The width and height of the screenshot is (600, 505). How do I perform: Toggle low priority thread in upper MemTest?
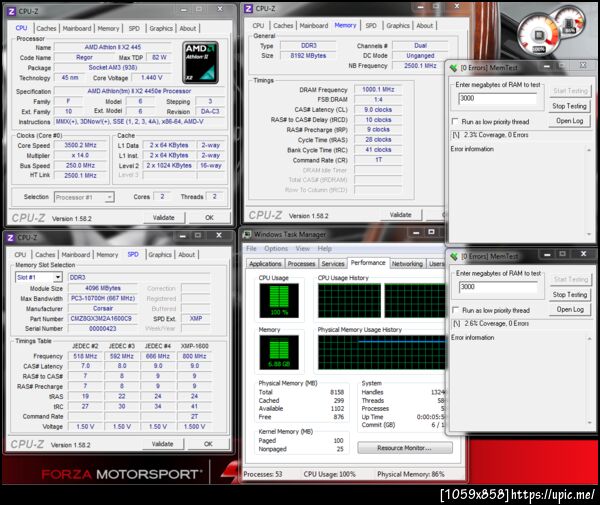(x=455, y=121)
